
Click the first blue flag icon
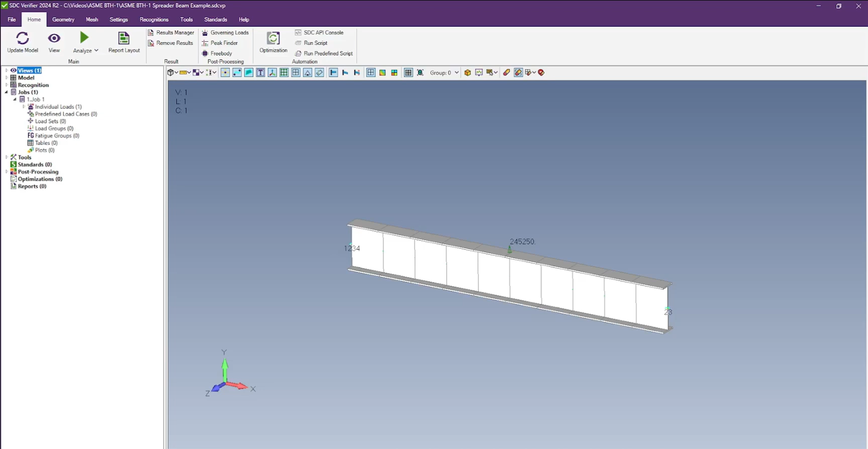pos(333,72)
